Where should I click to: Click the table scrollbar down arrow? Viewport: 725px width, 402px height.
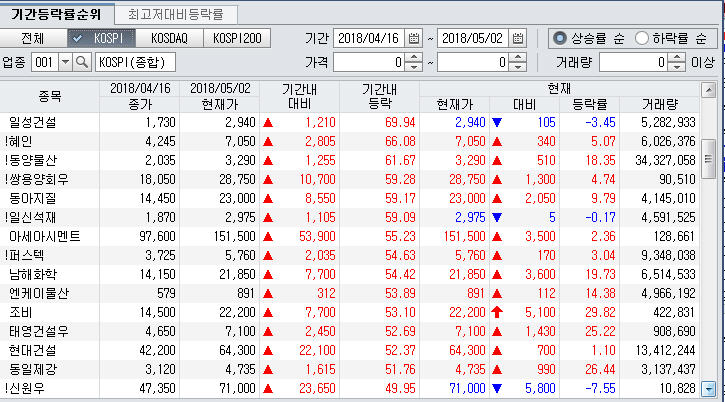pyautogui.click(x=708, y=389)
